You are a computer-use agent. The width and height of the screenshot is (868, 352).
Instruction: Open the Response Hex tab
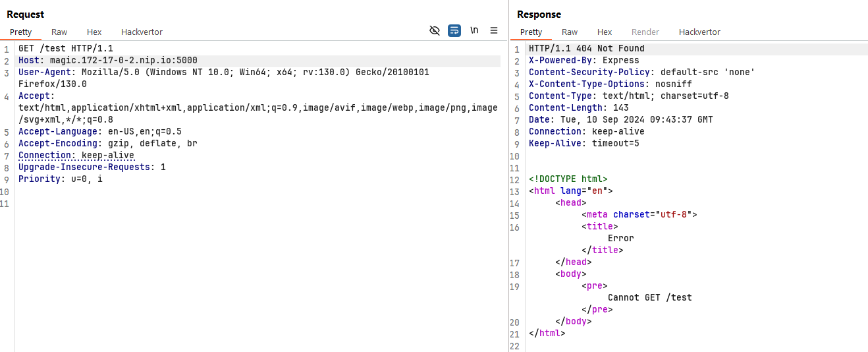pos(605,32)
